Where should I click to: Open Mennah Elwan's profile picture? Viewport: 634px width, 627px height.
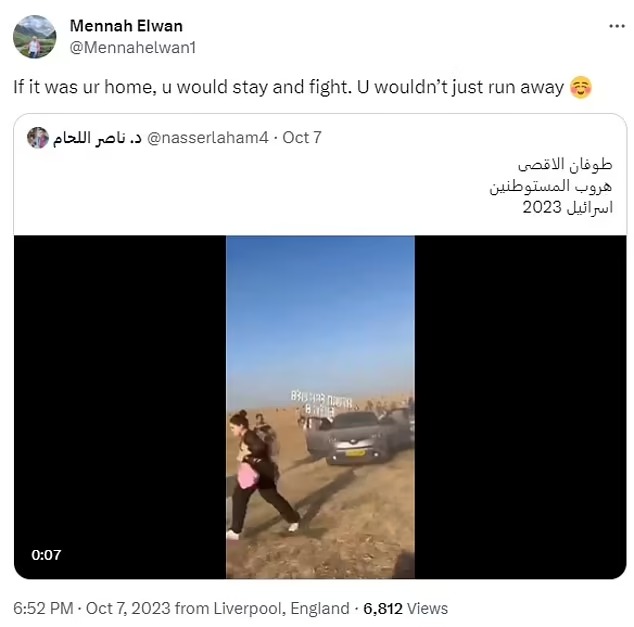35,37
